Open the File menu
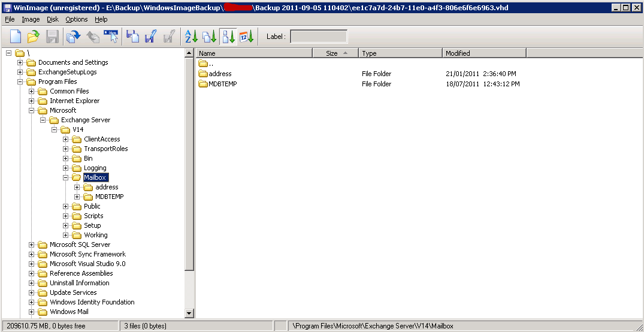This screenshot has height=332, width=644. [x=10, y=19]
